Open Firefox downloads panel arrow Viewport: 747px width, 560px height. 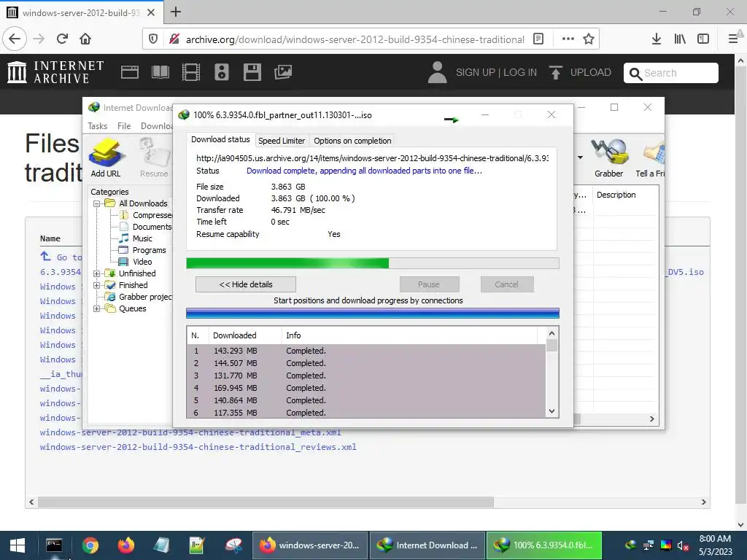pos(657,39)
